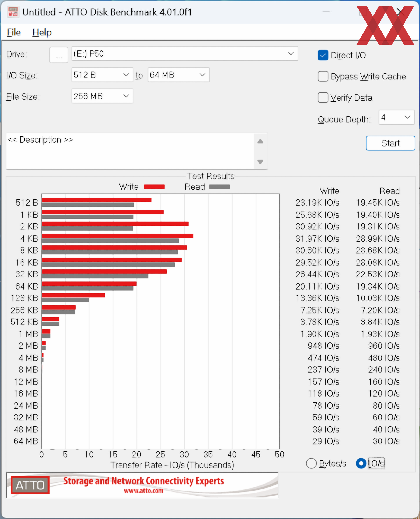Open the Help menu
This screenshot has height=519, width=420.
coord(42,32)
